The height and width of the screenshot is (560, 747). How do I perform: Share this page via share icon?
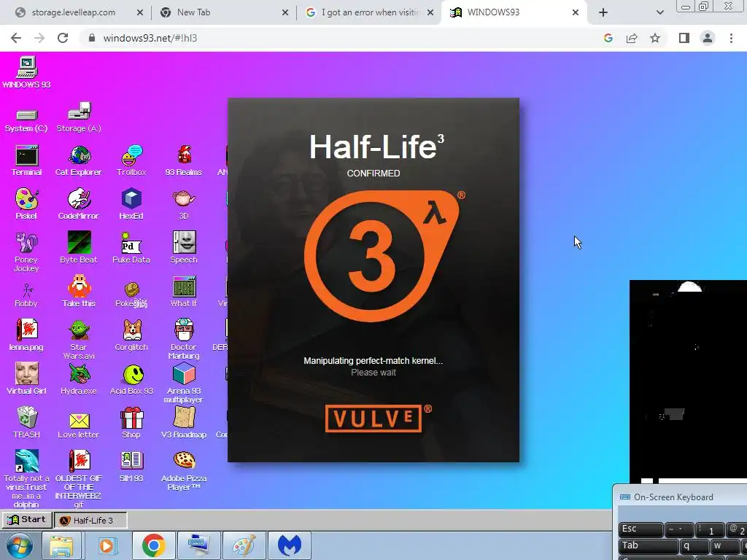click(632, 38)
